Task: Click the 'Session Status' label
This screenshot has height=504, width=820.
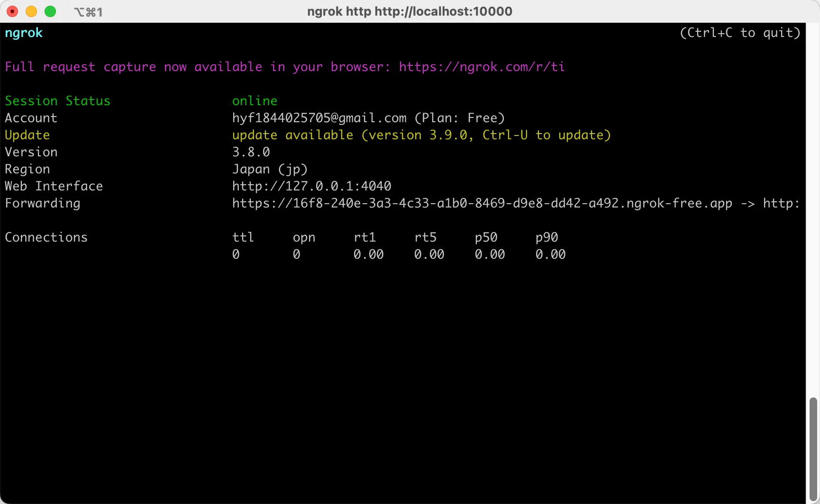Action: tap(57, 101)
